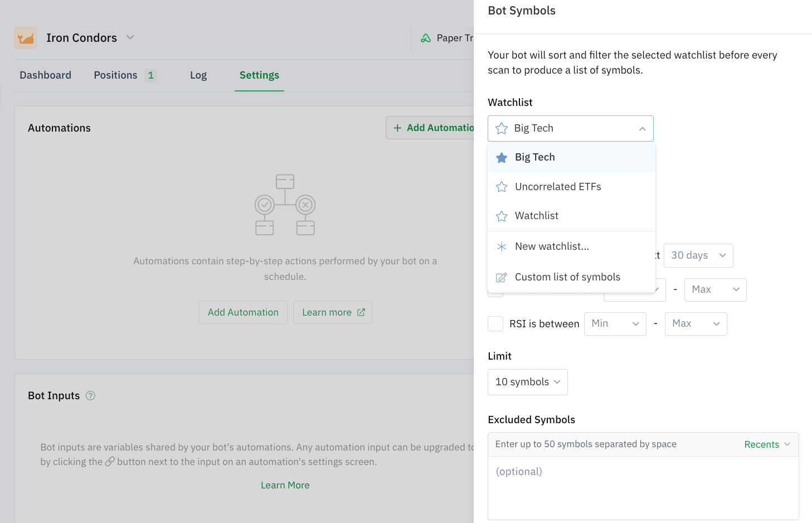Expand the Recents dropdown
The image size is (812, 523).
767,444
